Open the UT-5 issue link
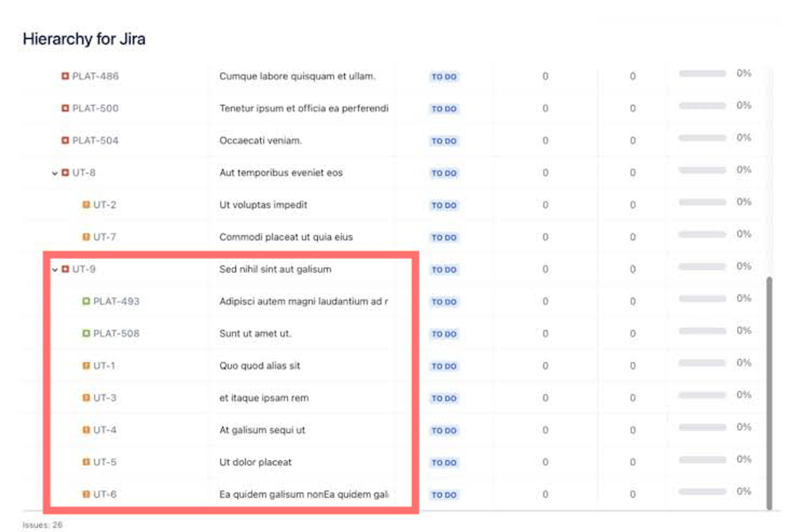 click(105, 462)
